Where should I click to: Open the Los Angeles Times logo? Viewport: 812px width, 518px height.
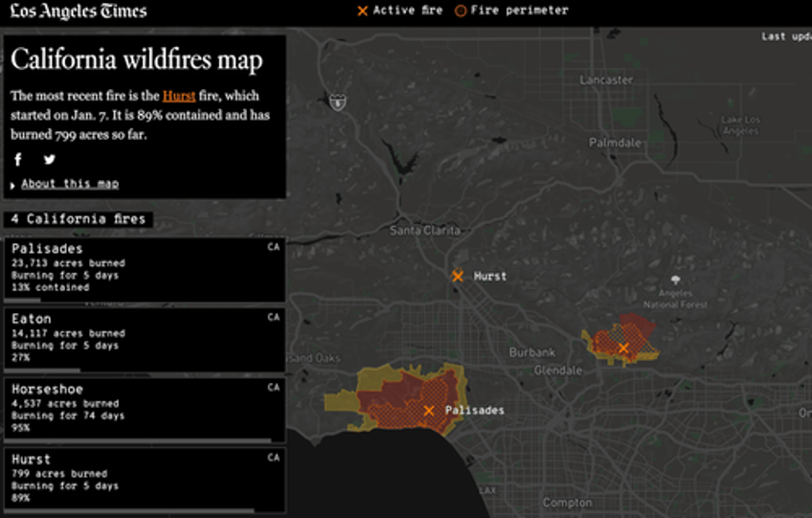tap(79, 11)
